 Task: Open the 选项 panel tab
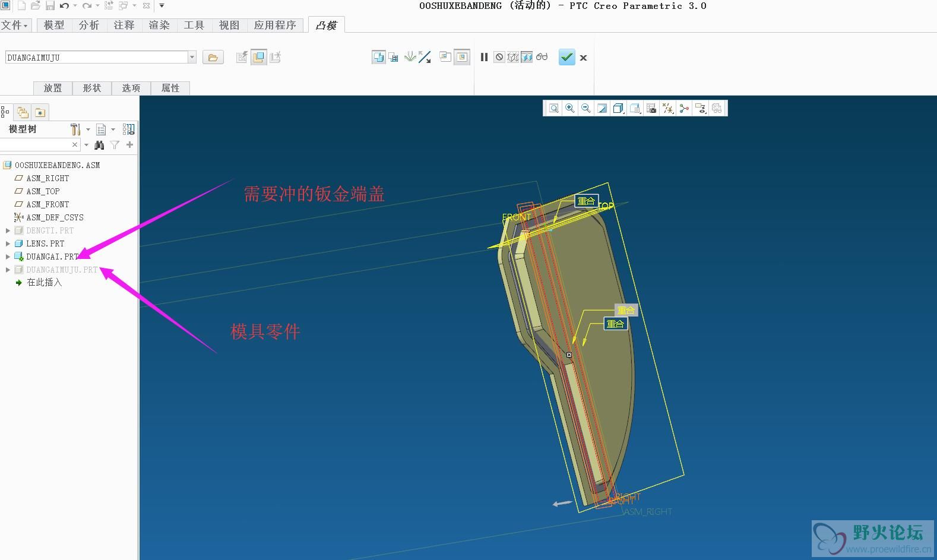131,88
